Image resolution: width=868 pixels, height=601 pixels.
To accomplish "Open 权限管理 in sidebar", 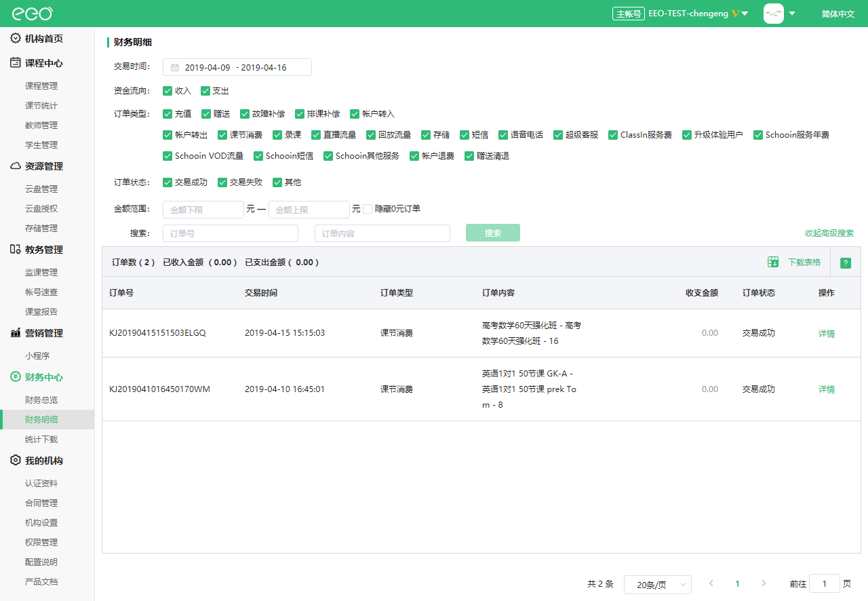I will tap(41, 543).
